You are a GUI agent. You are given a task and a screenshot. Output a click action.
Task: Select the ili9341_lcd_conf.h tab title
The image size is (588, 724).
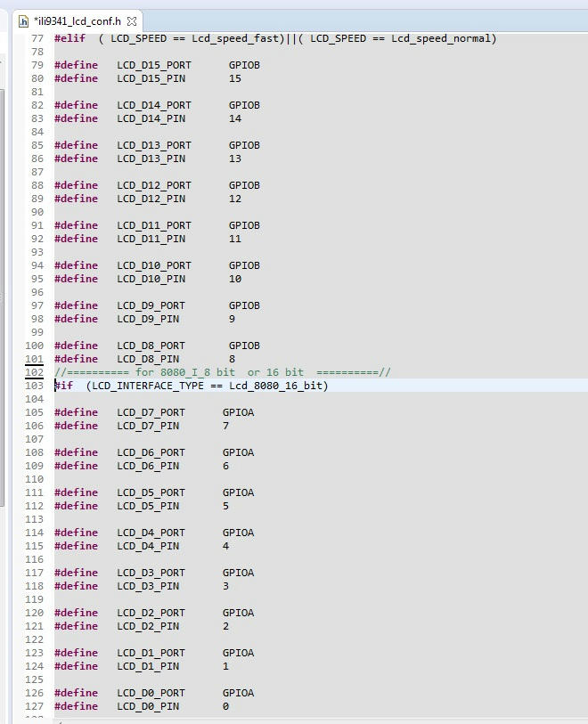click(78, 20)
